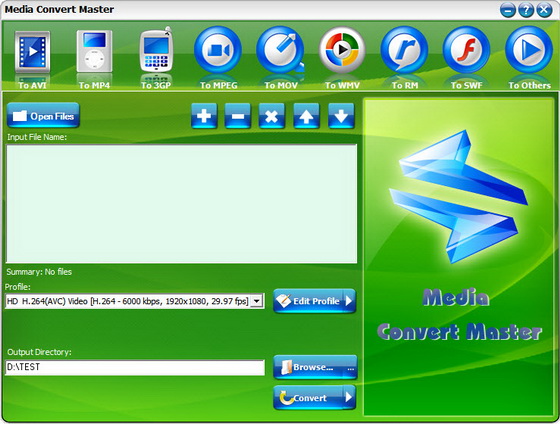Open the Edit Profile button
This screenshot has width=560, height=424.
tap(315, 301)
